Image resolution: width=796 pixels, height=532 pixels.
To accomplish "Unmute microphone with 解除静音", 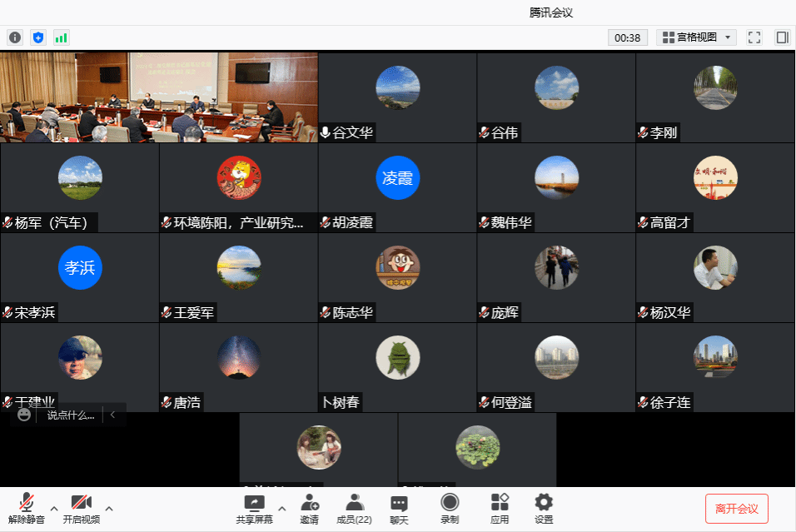I will (27, 508).
